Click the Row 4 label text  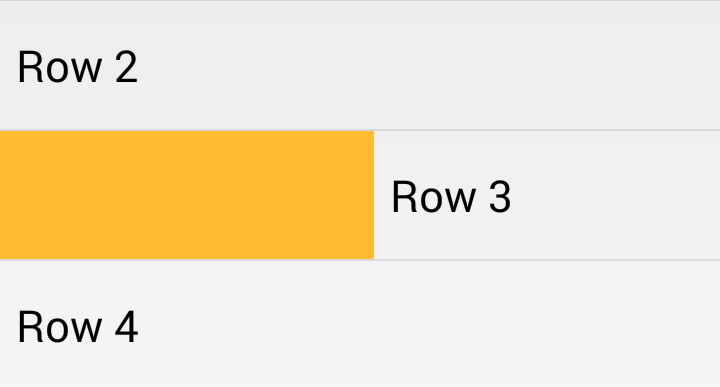(78, 327)
